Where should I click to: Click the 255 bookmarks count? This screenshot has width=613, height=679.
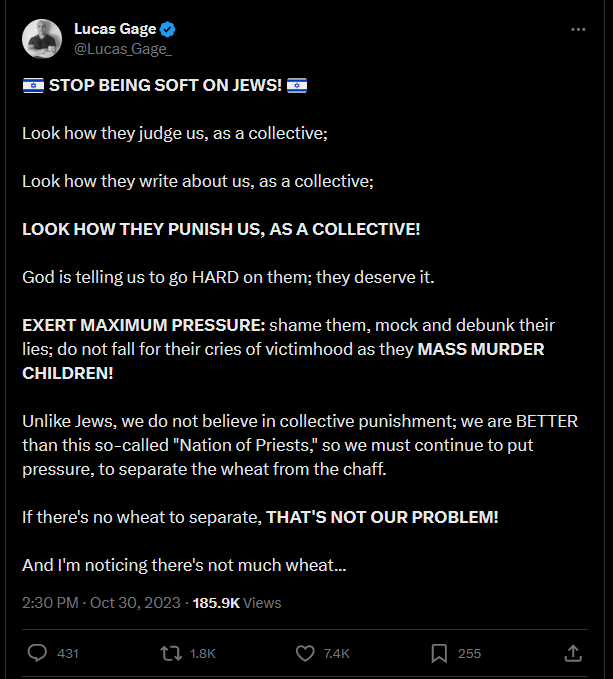pos(469,653)
